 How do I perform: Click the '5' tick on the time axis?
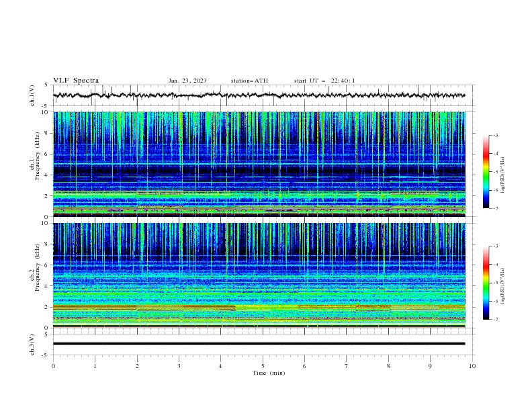pyautogui.click(x=263, y=366)
